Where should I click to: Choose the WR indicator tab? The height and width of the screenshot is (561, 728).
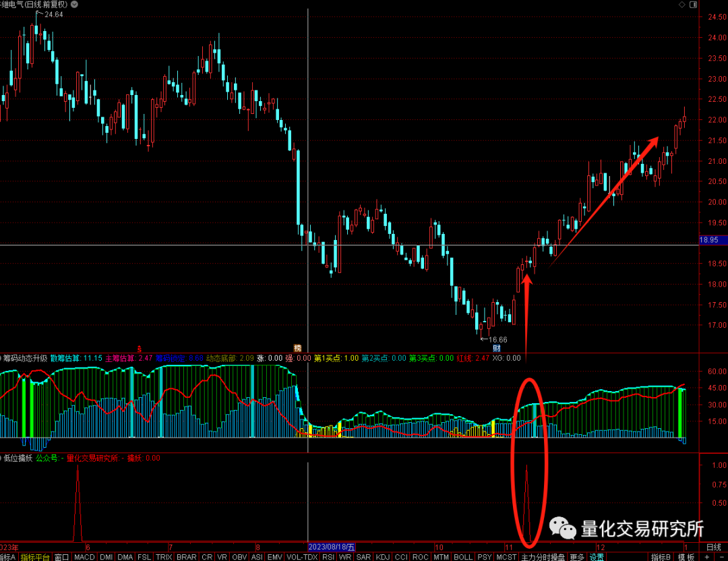point(345,557)
